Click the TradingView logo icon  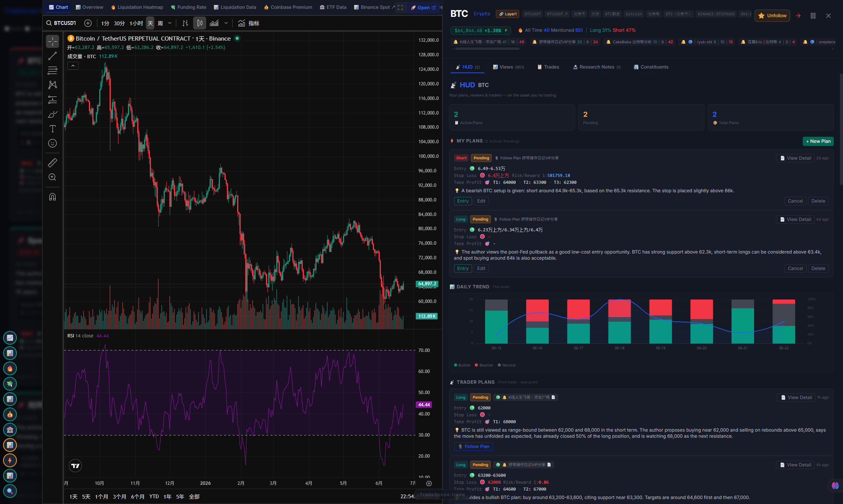coord(75,466)
